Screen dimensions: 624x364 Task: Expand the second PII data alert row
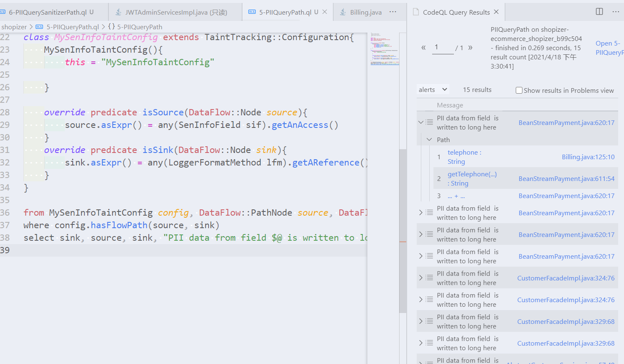pyautogui.click(x=421, y=213)
